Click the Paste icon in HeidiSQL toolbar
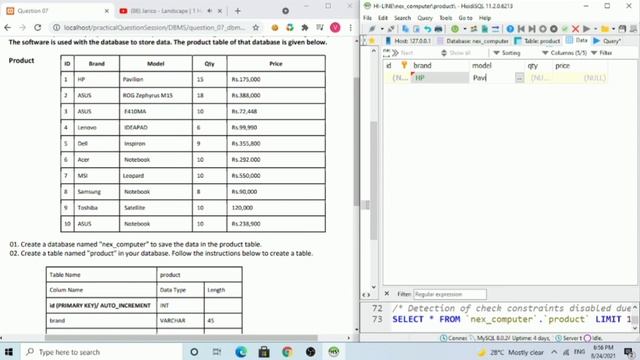 416,29
